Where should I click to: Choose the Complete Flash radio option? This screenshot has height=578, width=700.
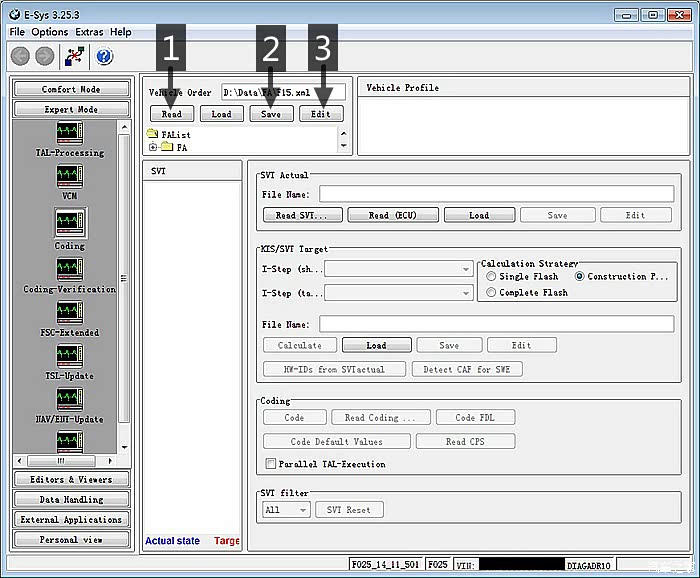coord(491,293)
